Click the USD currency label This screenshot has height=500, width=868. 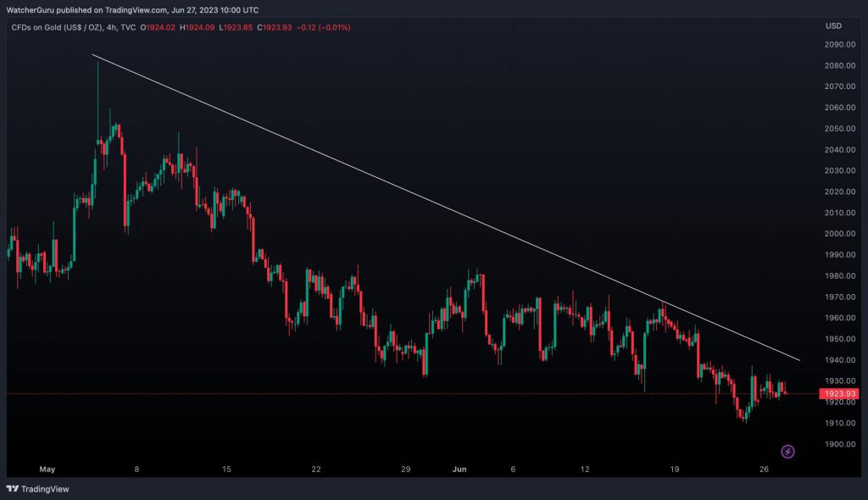833,26
